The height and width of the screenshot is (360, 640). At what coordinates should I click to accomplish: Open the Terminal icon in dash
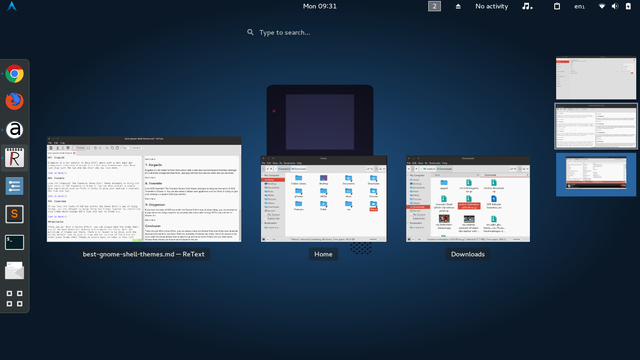[14, 242]
